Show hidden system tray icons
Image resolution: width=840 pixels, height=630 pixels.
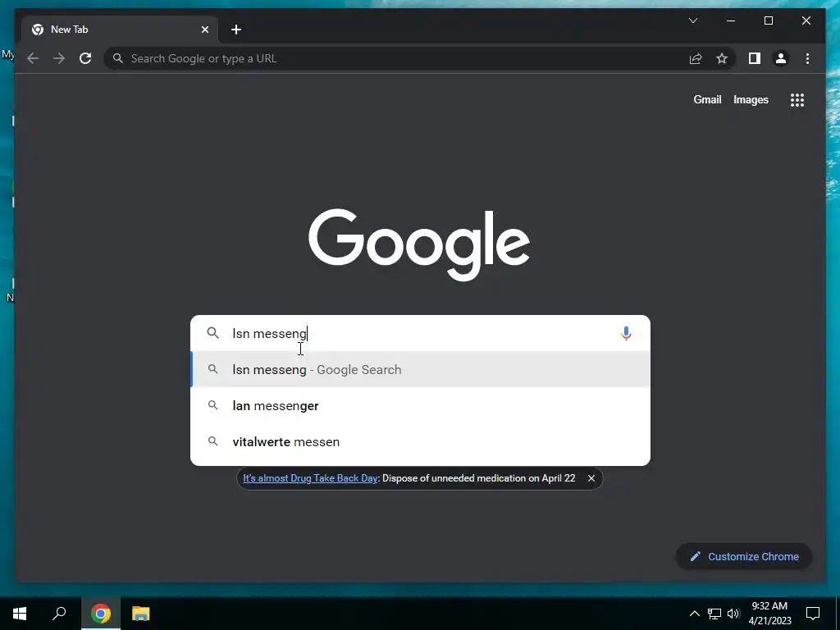point(694,614)
